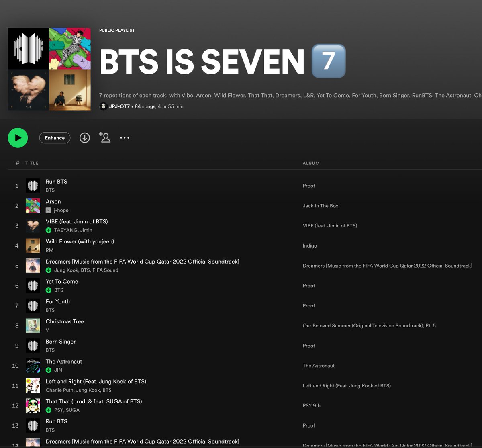Screen dimensions: 482x448
Task: Select Run BTS in row 13
Action: [57, 421]
